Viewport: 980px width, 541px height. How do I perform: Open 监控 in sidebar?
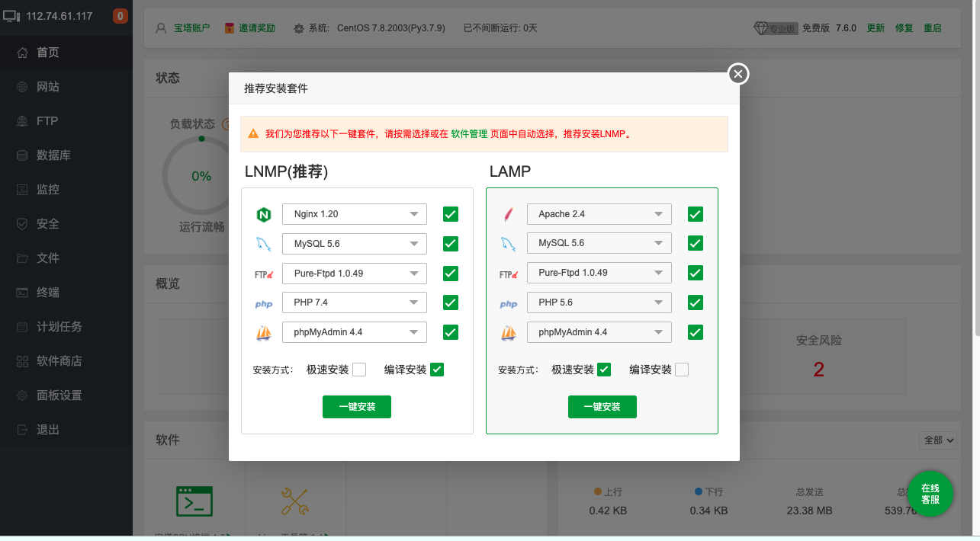66,190
